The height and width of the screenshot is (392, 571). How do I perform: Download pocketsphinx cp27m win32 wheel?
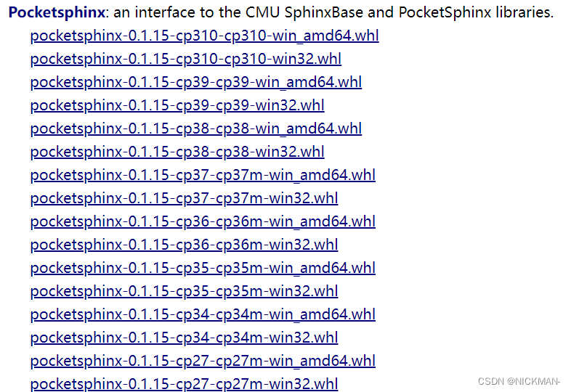(184, 384)
